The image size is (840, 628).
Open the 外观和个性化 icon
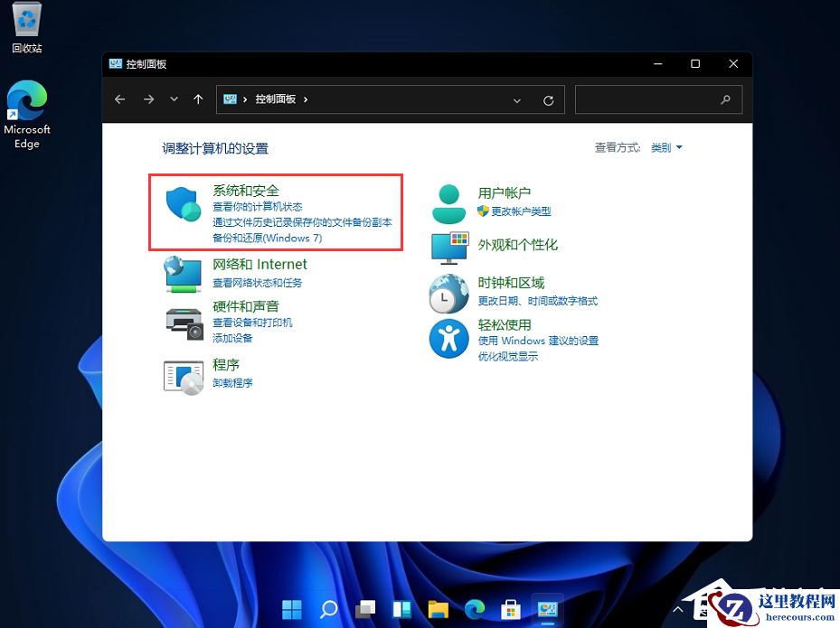tap(448, 246)
